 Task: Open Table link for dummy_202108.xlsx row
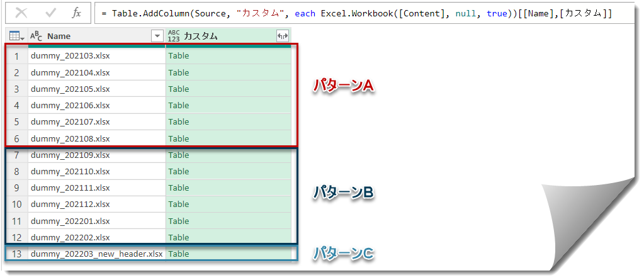click(179, 139)
